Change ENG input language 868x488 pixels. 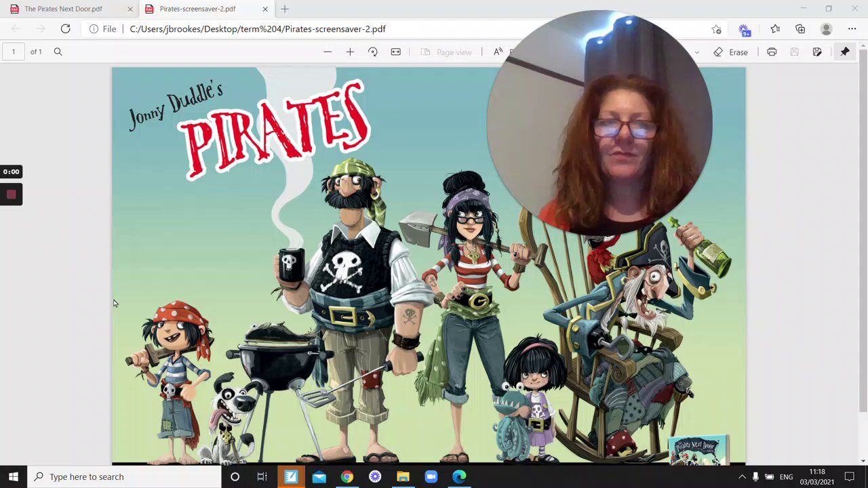click(x=786, y=477)
